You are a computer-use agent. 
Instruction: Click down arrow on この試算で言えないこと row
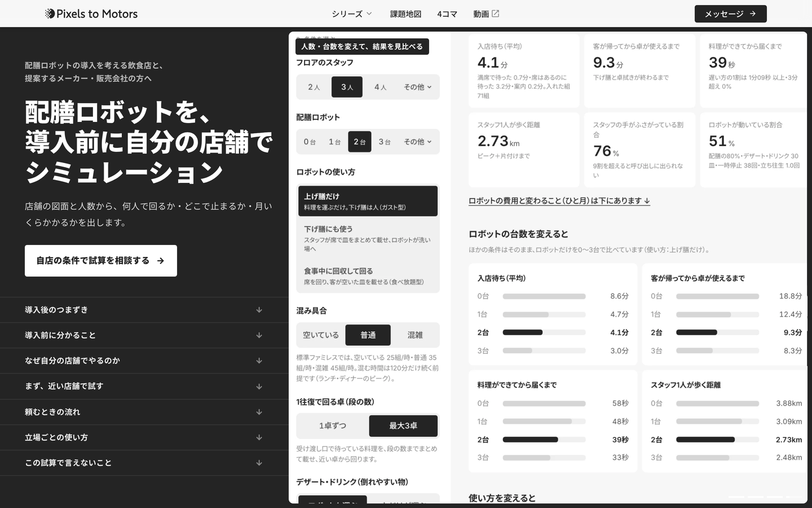pos(259,463)
